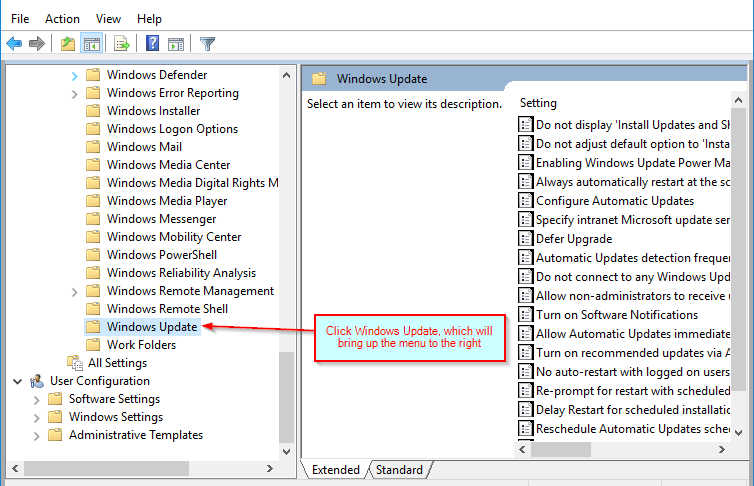
Task: Click the User Configuration node icon
Action: (37, 381)
